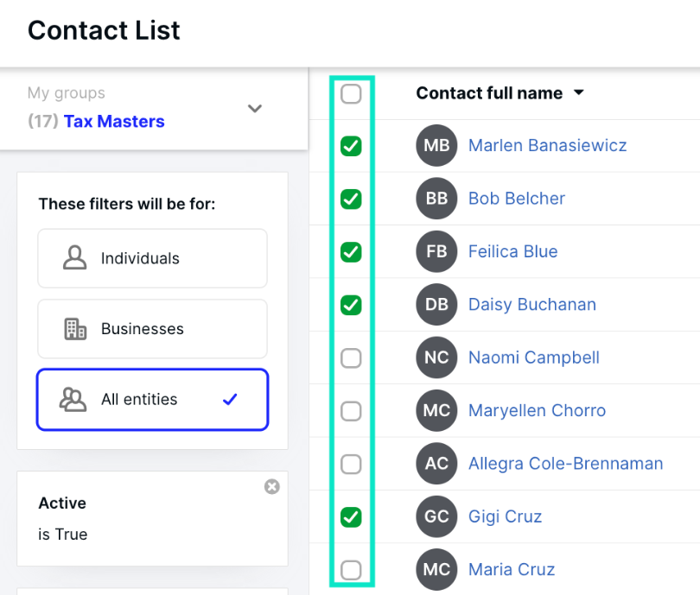Viewport: 700px width, 595px height.
Task: Click the GC avatar for Gigi Cruz
Action: pyautogui.click(x=436, y=516)
